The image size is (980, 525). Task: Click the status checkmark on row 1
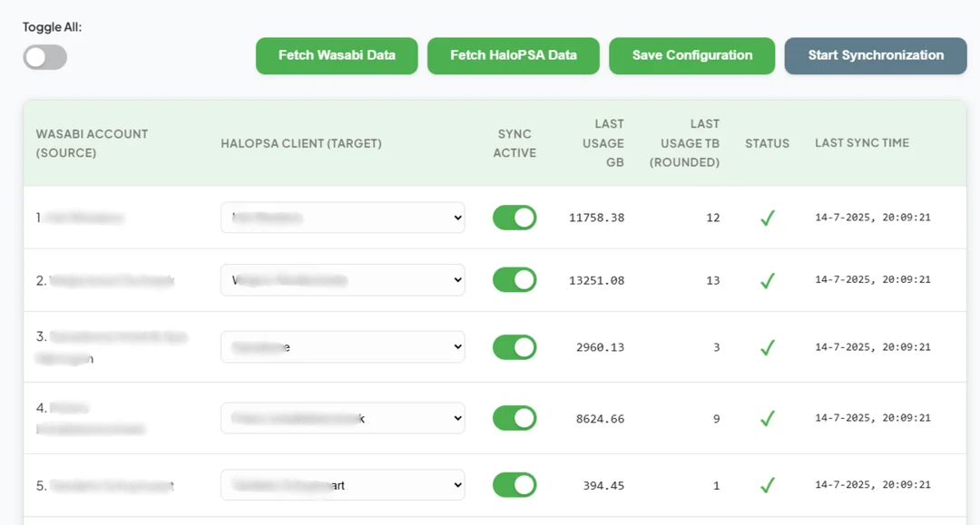tap(767, 218)
